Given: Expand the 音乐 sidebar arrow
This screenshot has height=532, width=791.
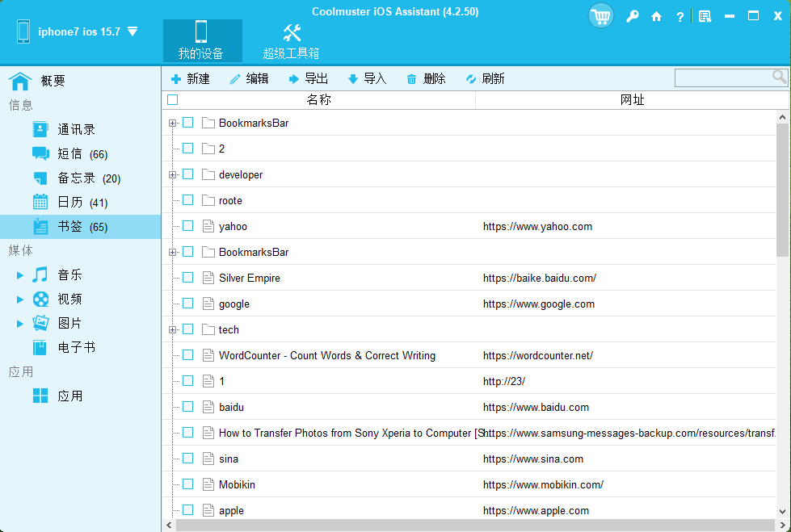Looking at the screenshot, I should (19, 275).
